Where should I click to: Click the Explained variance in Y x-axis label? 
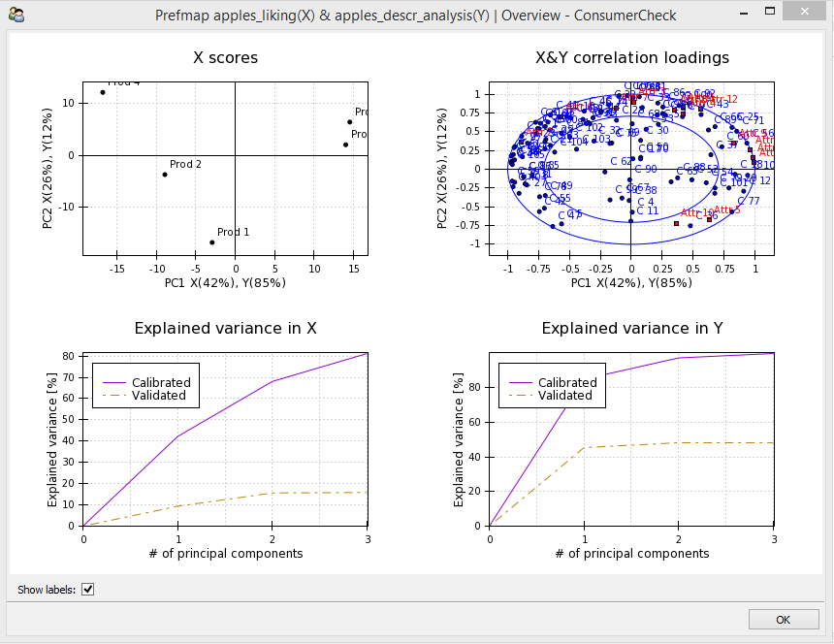point(632,554)
